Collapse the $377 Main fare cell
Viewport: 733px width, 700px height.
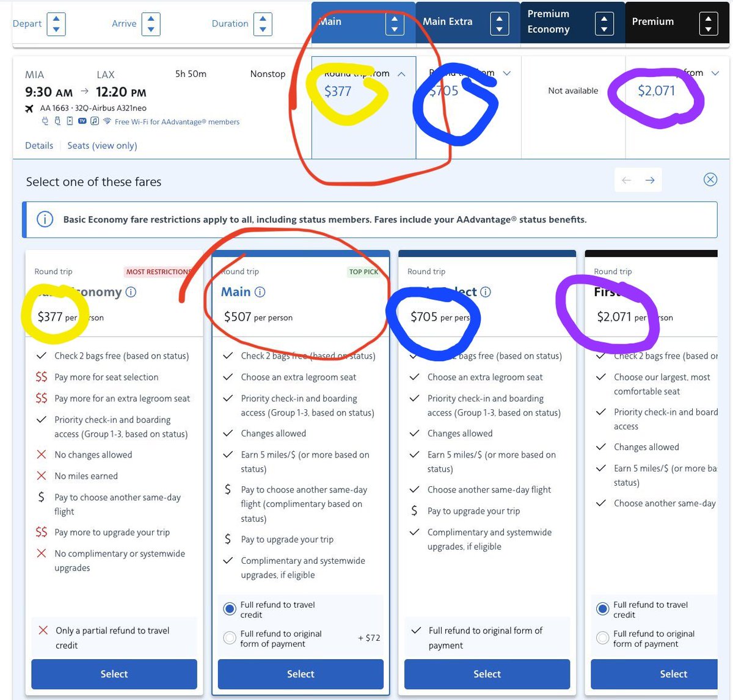click(x=401, y=74)
